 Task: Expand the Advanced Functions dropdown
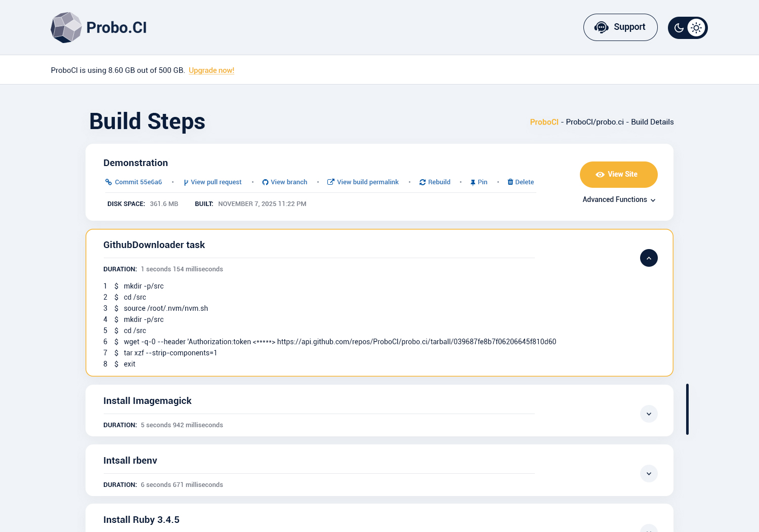pyautogui.click(x=619, y=200)
